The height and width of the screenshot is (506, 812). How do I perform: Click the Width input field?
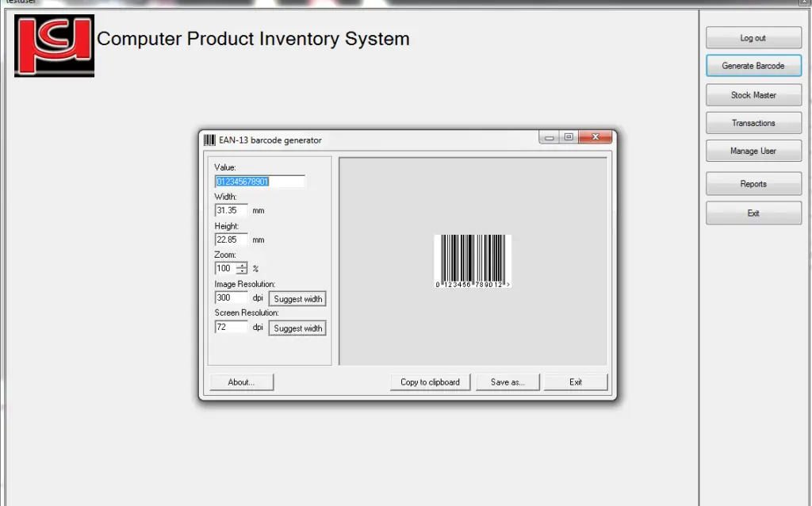[x=230, y=209]
